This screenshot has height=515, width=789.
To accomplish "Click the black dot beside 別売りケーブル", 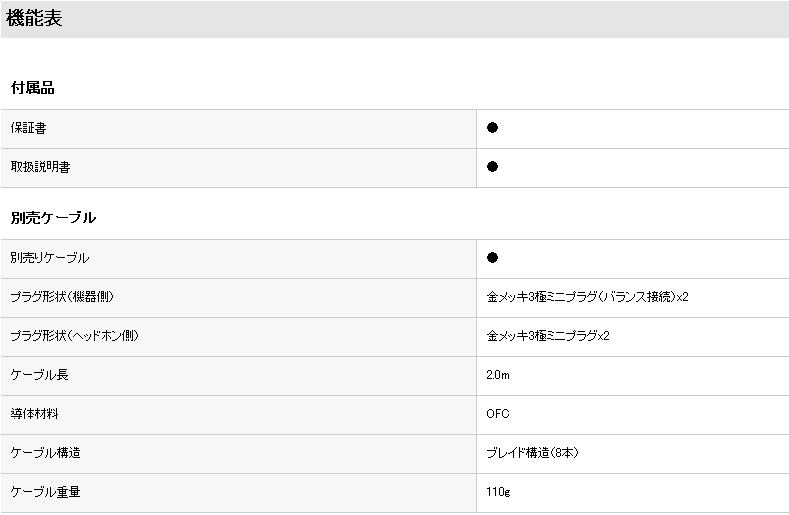I will (492, 258).
